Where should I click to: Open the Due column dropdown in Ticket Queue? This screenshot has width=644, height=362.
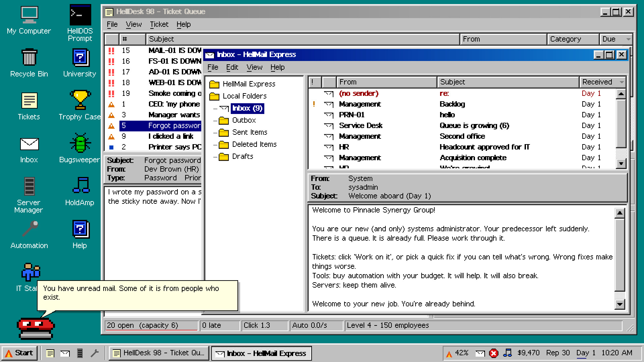pyautogui.click(x=628, y=39)
